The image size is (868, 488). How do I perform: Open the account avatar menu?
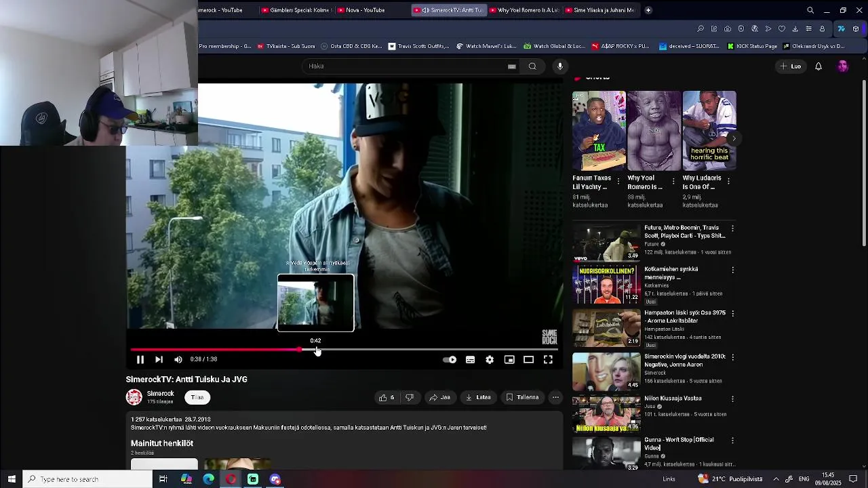click(x=842, y=66)
